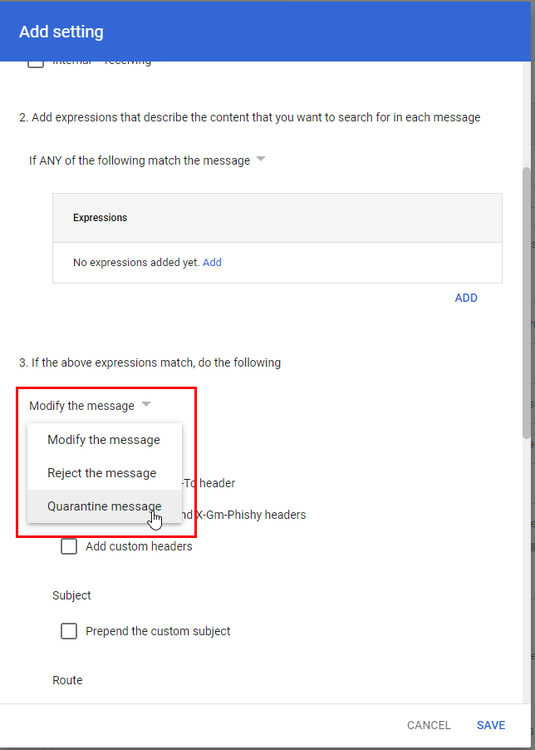Click the uppercase ADD button below expressions
The height and width of the screenshot is (750, 535).
[x=466, y=298]
